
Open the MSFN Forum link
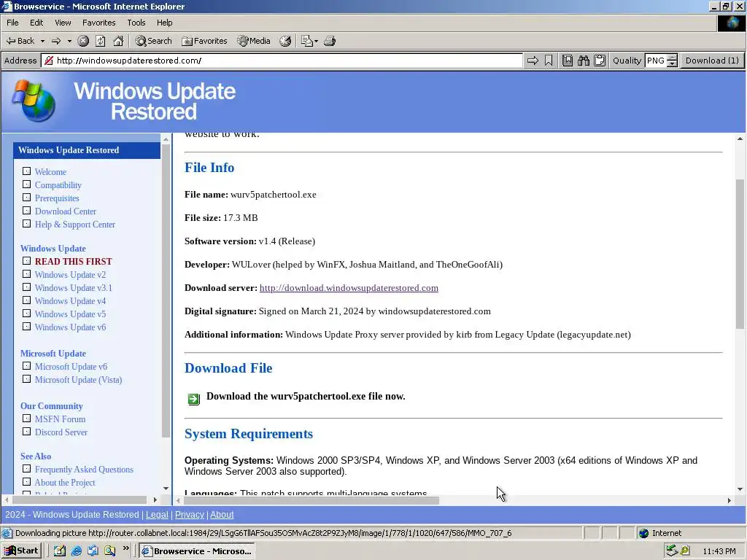tap(60, 419)
